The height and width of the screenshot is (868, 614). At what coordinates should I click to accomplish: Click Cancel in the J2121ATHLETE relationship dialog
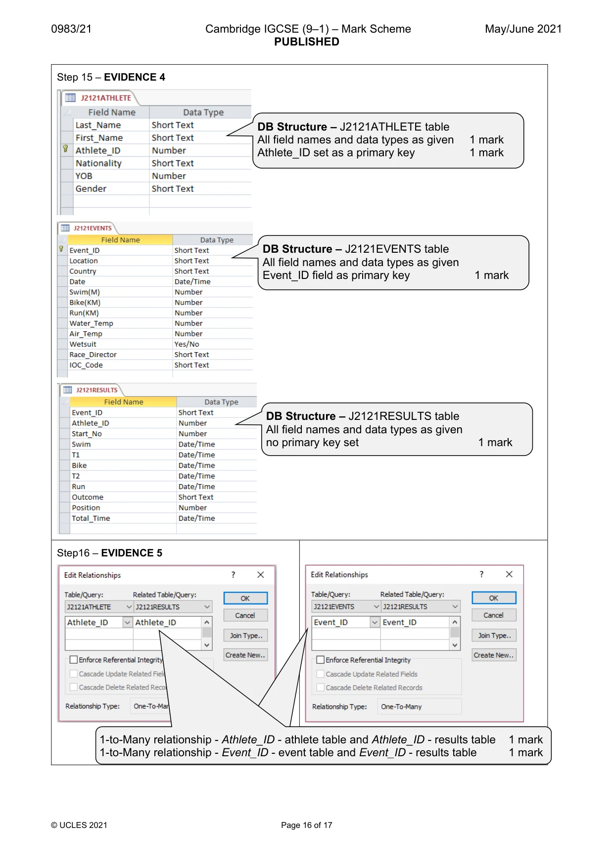[245, 615]
